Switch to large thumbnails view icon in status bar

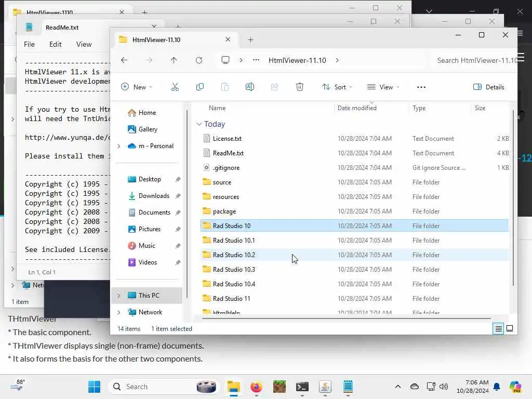510,328
